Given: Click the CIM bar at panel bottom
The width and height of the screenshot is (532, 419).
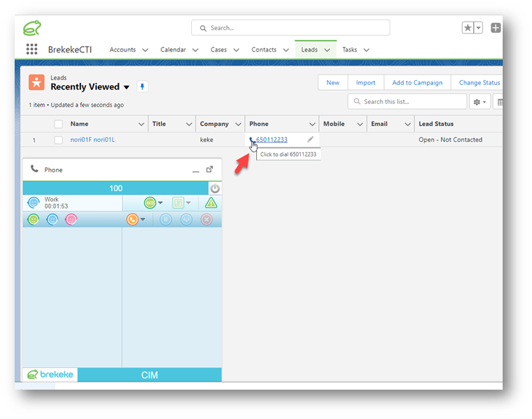Looking at the screenshot, I should coord(149,375).
